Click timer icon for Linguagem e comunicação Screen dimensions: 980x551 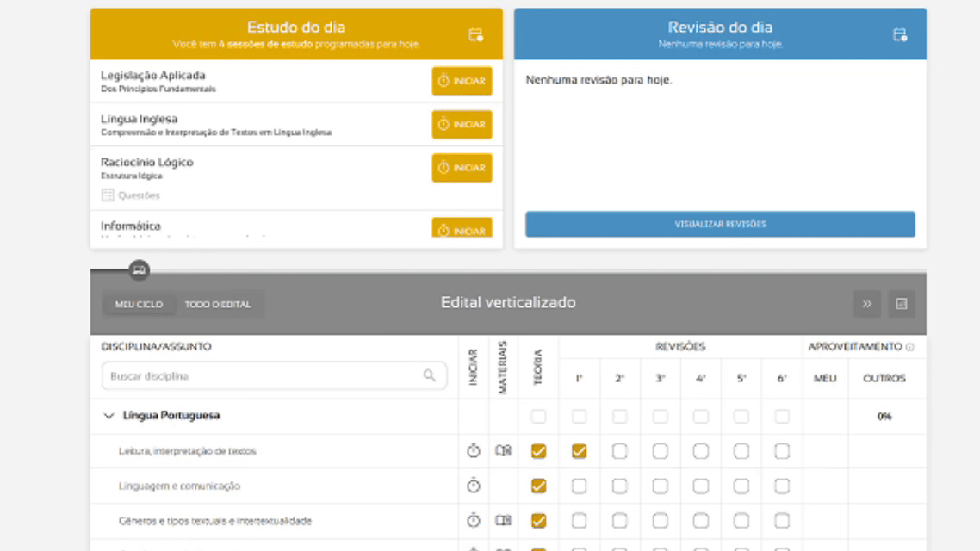click(x=473, y=486)
